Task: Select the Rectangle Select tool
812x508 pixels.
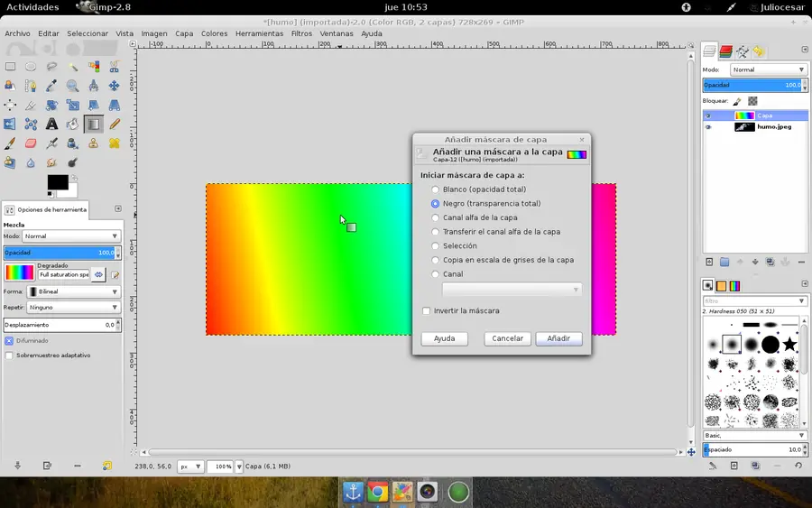Action: click(10, 67)
